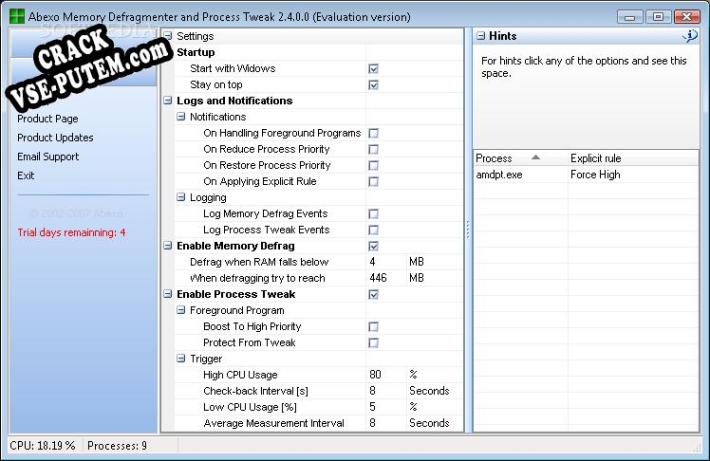The image size is (710, 461).
Task: Collapse the Settings section
Action: pyautogui.click(x=168, y=36)
